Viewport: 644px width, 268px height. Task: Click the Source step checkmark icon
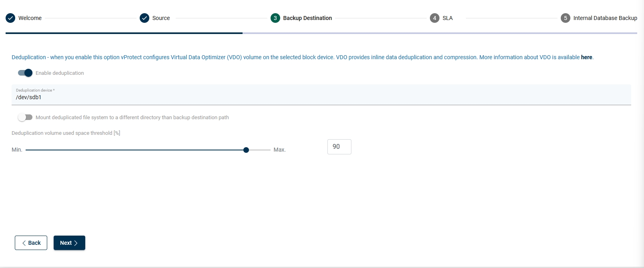click(x=144, y=18)
